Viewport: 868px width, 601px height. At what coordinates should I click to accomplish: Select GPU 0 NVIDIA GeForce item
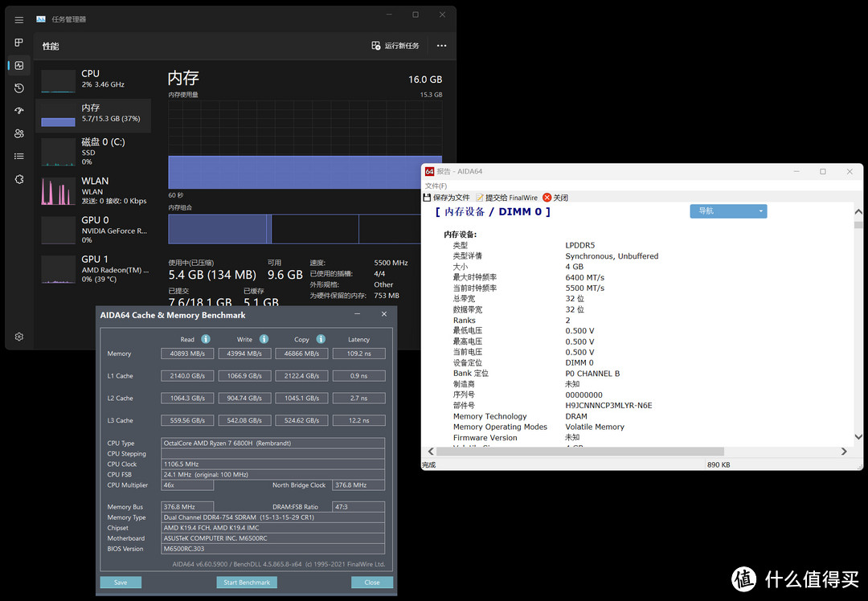[x=93, y=229]
